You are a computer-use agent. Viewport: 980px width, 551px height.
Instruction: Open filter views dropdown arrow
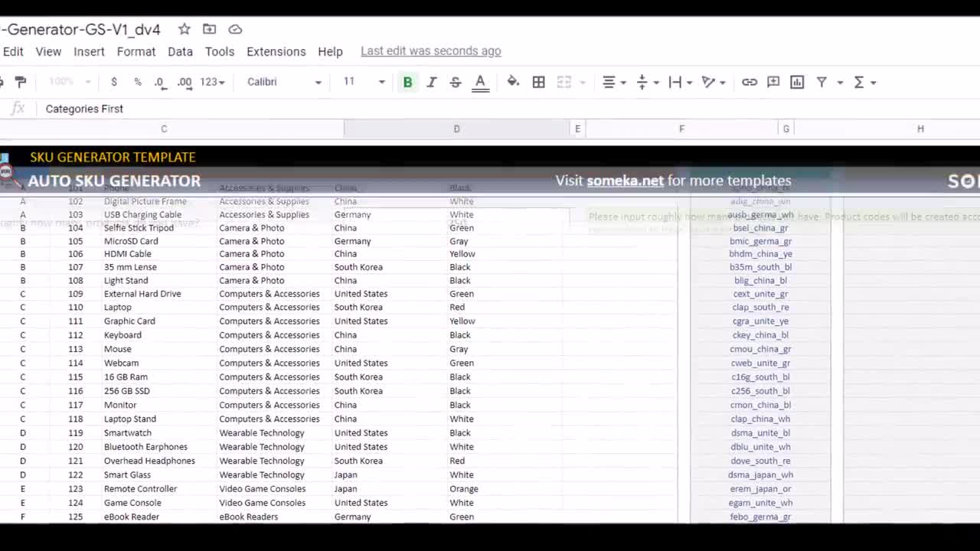[x=840, y=83]
